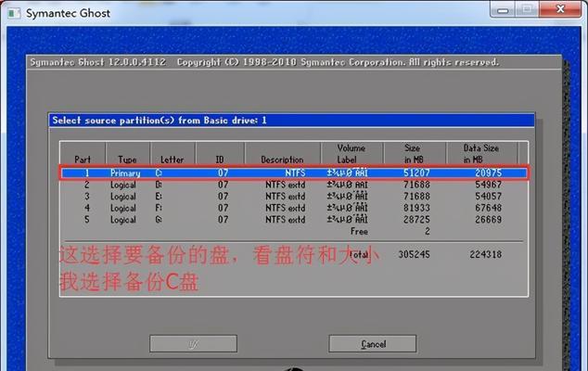The width and height of the screenshot is (588, 371).
Task: Maximize the Symantec Ghost window
Action: pyautogui.click(x=527, y=10)
